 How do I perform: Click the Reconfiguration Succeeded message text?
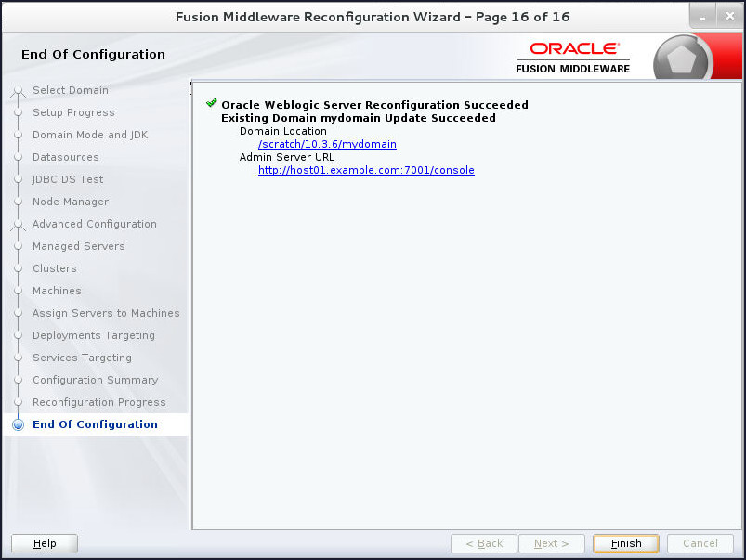click(x=374, y=105)
